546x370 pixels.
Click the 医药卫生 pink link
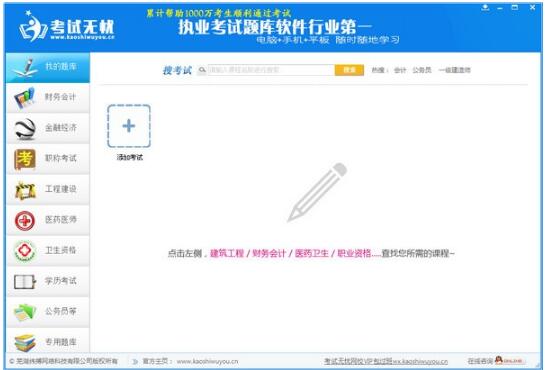click(312, 253)
